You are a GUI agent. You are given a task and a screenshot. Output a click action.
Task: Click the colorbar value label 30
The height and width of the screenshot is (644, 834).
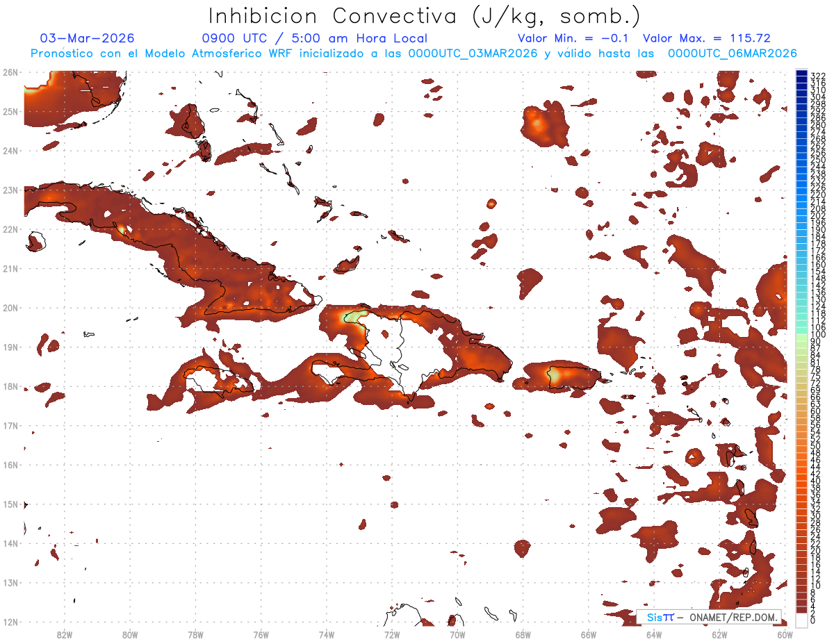[x=815, y=515]
